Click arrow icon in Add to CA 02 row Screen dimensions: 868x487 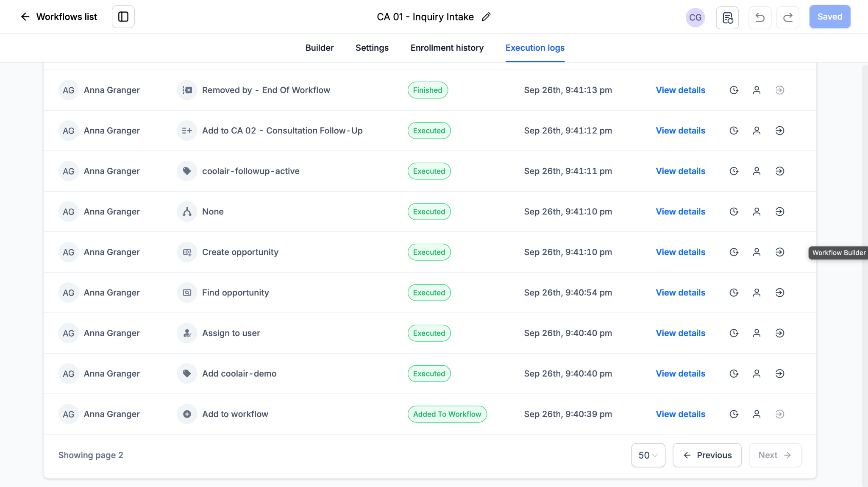point(780,131)
